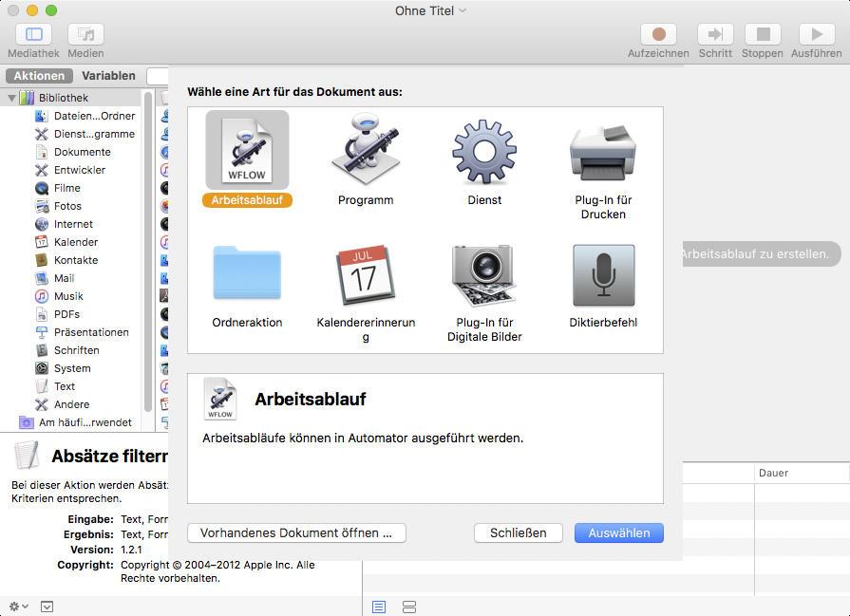
Task: Open the gear action menu
Action: (18, 607)
